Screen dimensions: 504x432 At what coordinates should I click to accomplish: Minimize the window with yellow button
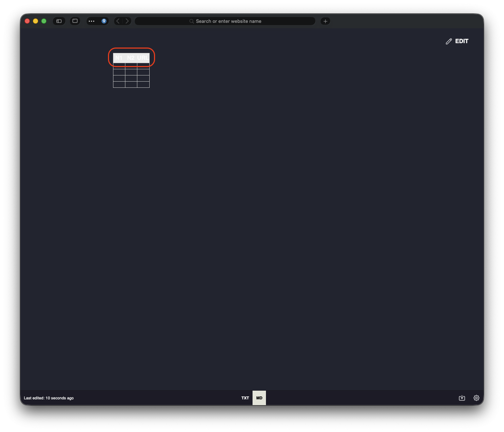click(x=36, y=21)
